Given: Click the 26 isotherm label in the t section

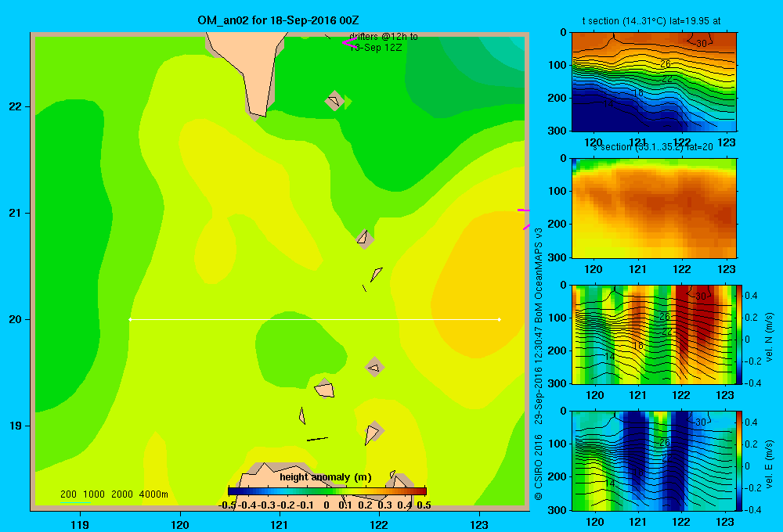Looking at the screenshot, I should (x=665, y=64).
